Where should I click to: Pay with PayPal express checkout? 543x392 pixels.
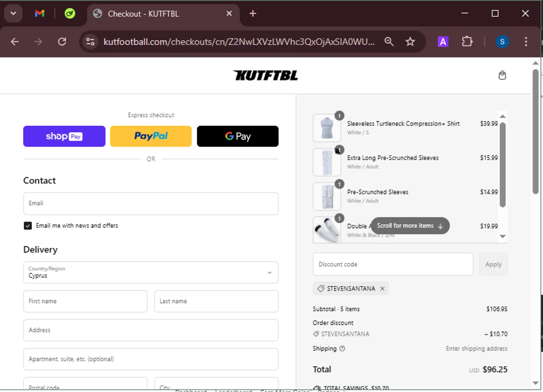click(151, 136)
